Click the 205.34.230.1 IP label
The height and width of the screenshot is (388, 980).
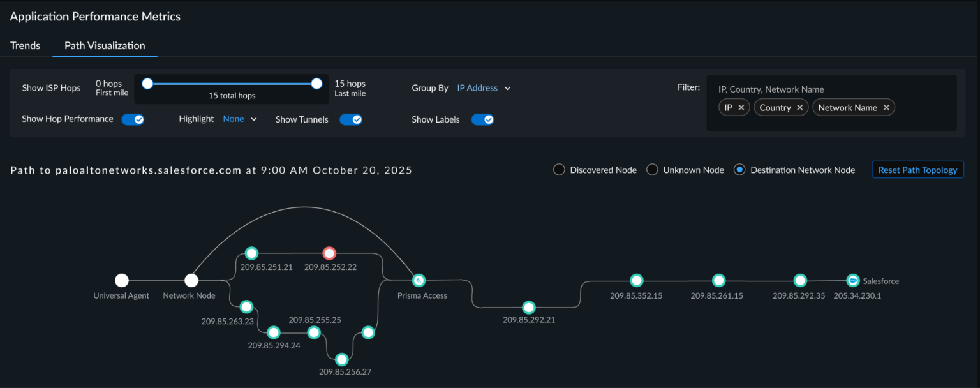857,296
